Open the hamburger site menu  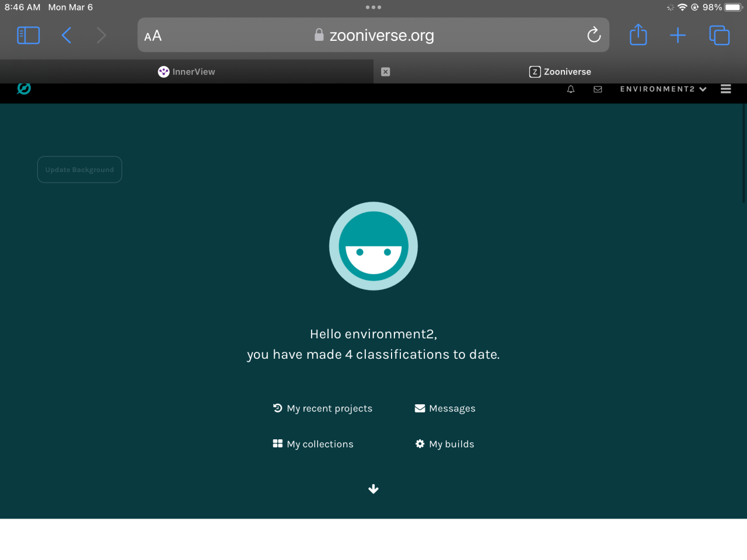[726, 89]
